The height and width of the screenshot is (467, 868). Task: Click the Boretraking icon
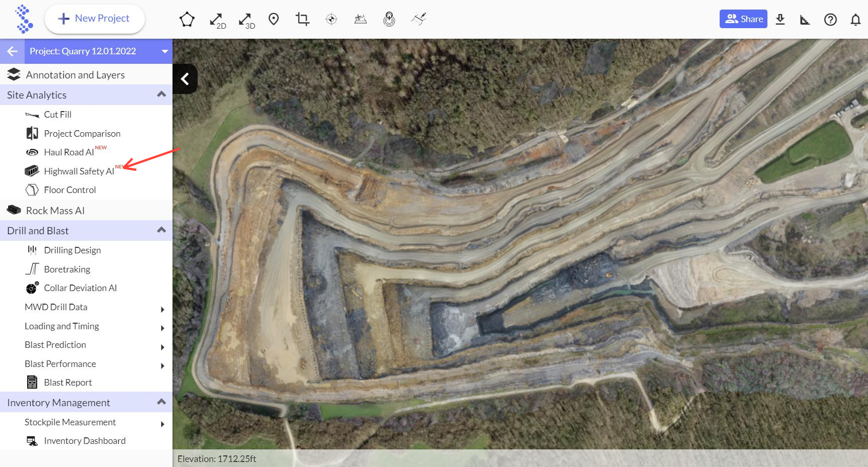[32, 269]
